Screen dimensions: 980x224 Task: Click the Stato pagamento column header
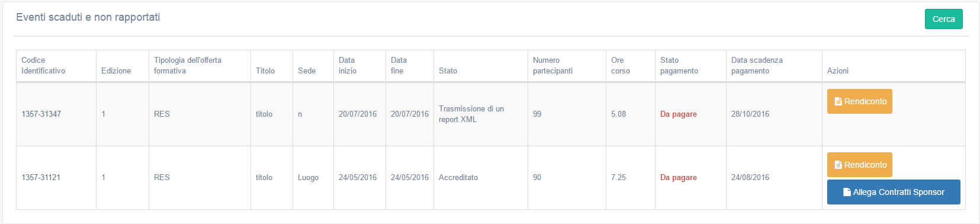coord(679,65)
